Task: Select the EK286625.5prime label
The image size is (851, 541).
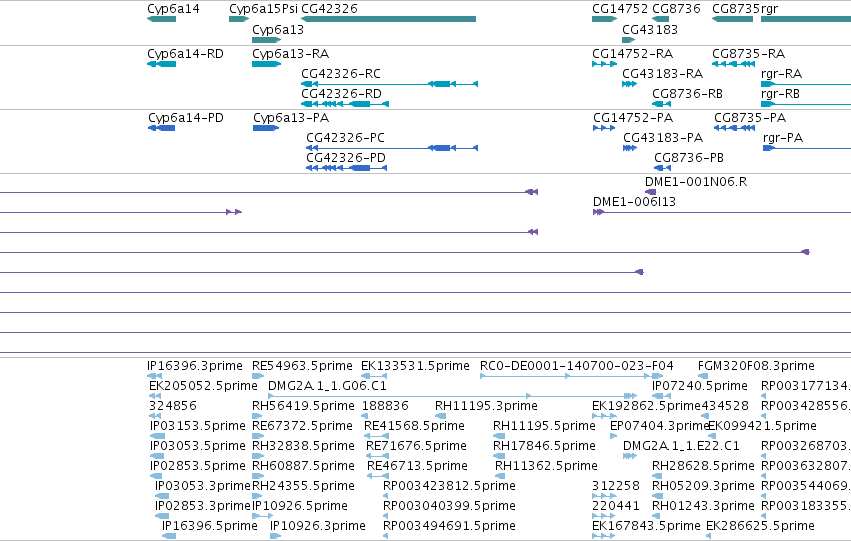Action: coord(760,526)
